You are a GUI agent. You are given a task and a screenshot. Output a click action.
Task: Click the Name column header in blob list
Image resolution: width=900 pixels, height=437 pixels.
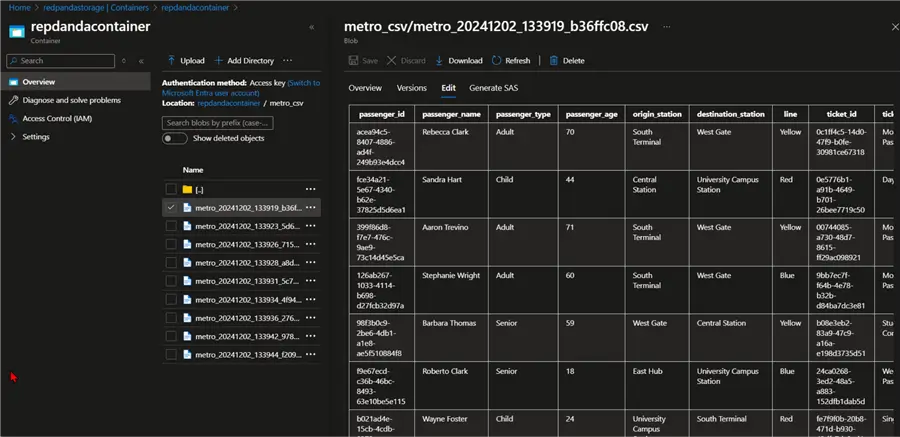[193, 170]
